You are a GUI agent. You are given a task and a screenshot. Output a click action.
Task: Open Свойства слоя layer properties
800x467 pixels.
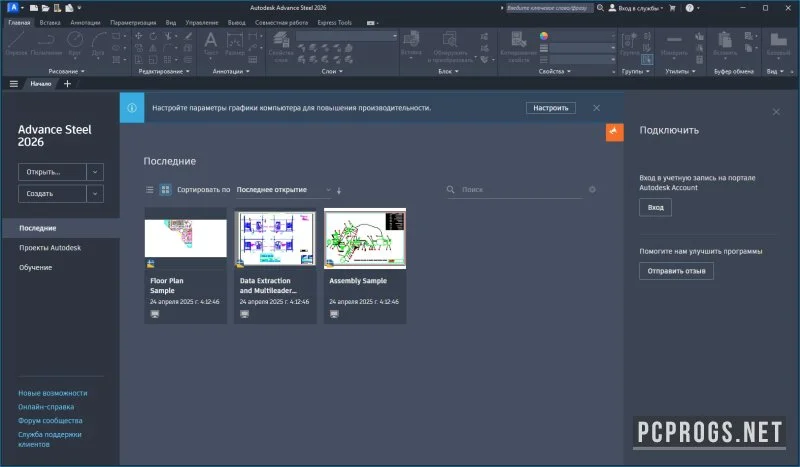(281, 46)
